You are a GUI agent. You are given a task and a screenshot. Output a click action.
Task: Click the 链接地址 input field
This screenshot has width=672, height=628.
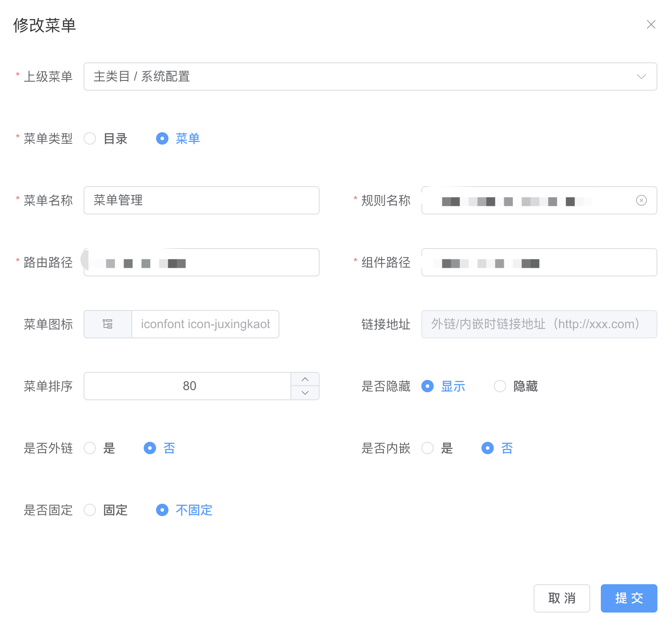539,324
